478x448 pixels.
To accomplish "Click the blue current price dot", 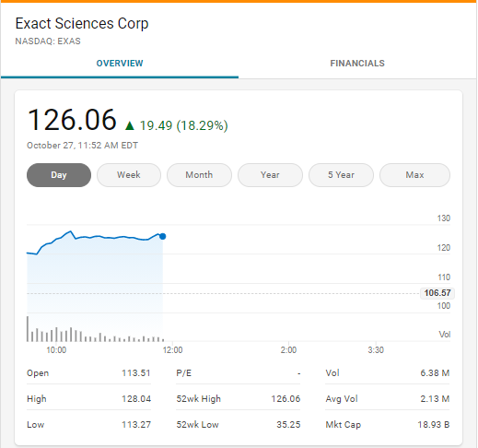I will 163,236.
